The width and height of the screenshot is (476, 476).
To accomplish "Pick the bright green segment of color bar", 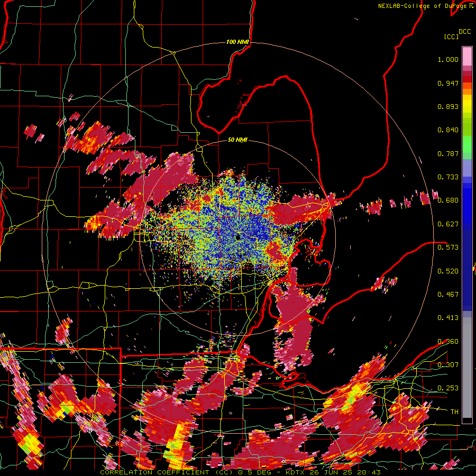I will [467, 144].
